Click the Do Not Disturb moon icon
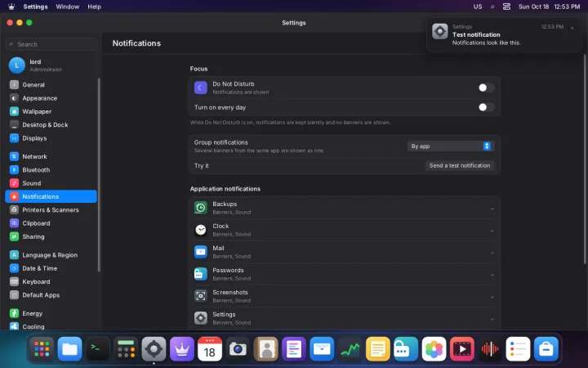The image size is (588, 368). [201, 88]
